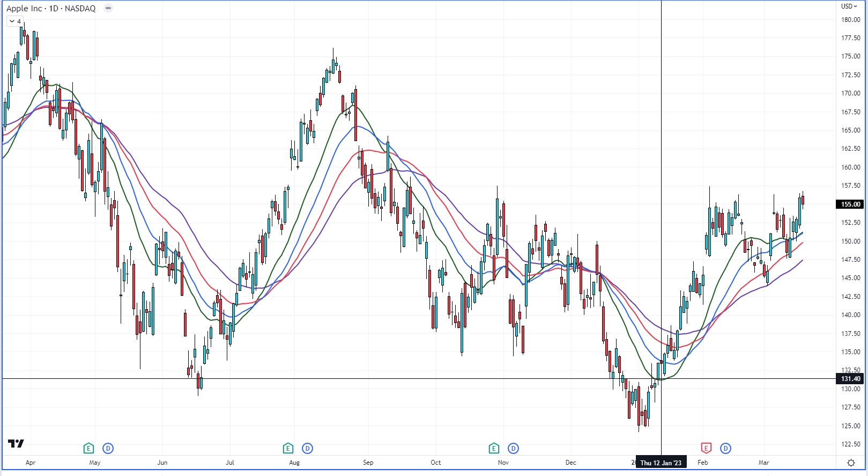This screenshot has height=476, width=868.
Task: Click the Dec label on time axis
Action: (x=571, y=463)
